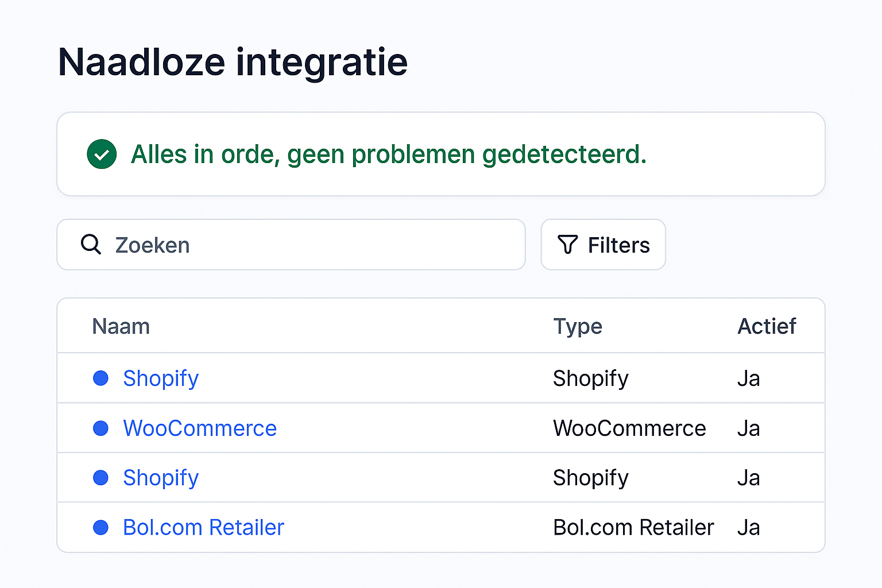Screen dimensions: 882x588
Task: Open the second Shopify integration link
Action: tap(161, 478)
